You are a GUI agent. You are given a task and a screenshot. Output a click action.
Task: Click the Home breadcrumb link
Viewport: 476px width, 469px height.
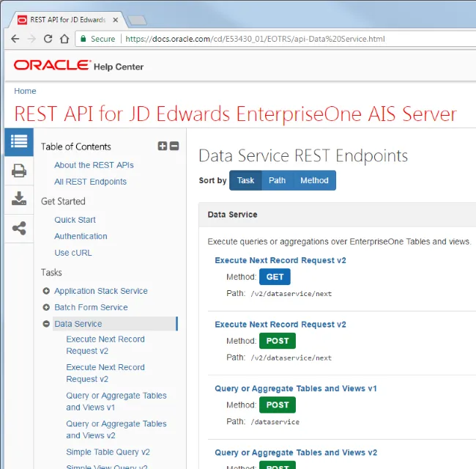(x=25, y=91)
